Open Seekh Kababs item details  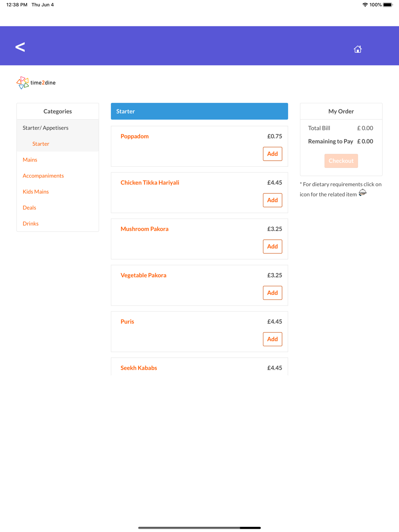click(139, 368)
